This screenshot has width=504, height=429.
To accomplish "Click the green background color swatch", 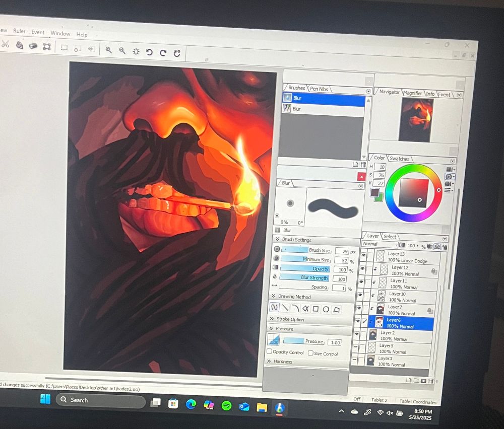I will coord(380,197).
